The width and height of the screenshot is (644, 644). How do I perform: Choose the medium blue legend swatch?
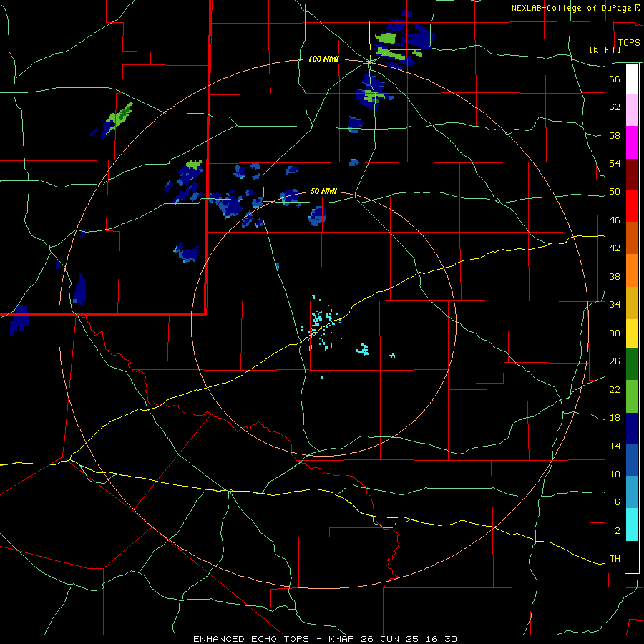coord(632,460)
